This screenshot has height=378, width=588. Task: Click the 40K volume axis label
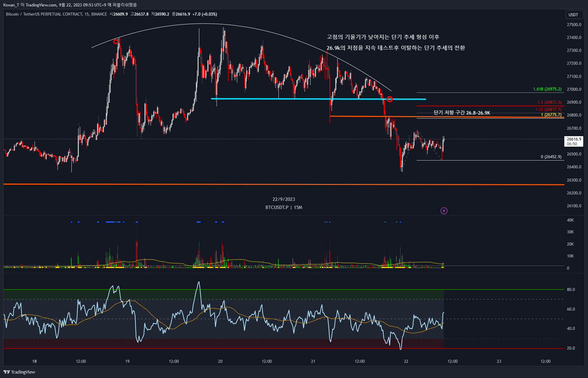point(570,220)
